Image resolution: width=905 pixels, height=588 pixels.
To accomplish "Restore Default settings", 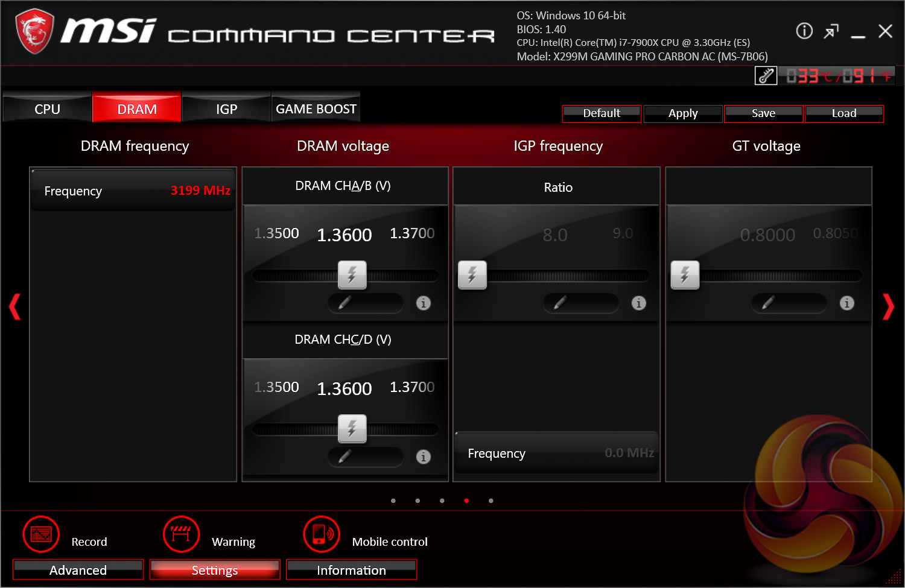I will click(601, 113).
